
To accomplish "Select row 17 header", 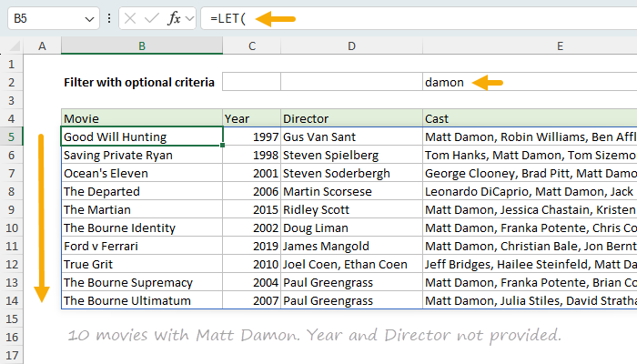I will click(x=11, y=356).
